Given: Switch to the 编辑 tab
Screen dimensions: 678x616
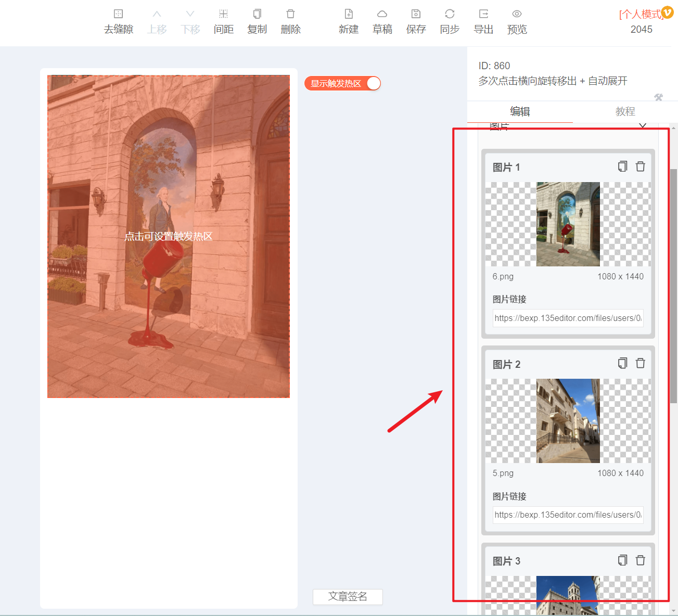Looking at the screenshot, I should pyautogui.click(x=520, y=111).
